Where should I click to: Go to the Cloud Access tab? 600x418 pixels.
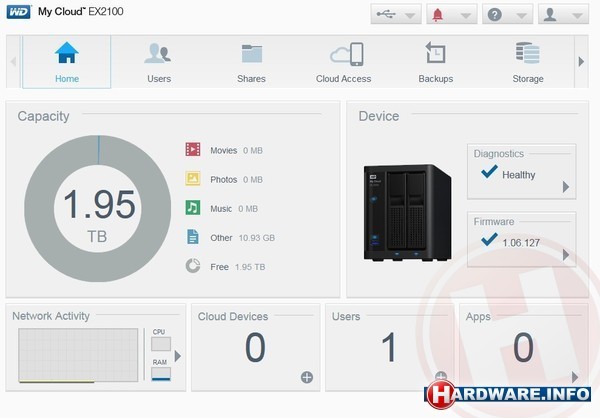(343, 62)
